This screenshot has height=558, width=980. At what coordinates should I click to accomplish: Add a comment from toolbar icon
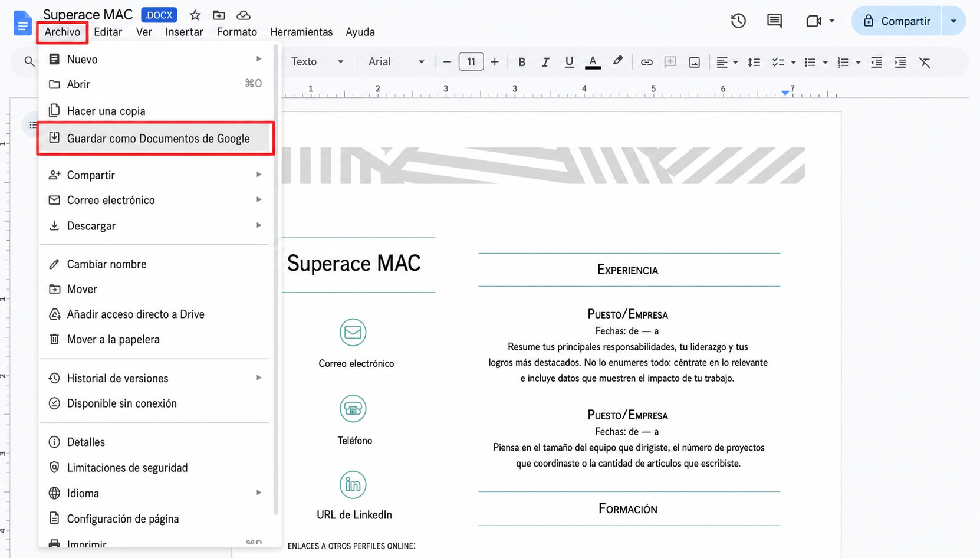(670, 62)
